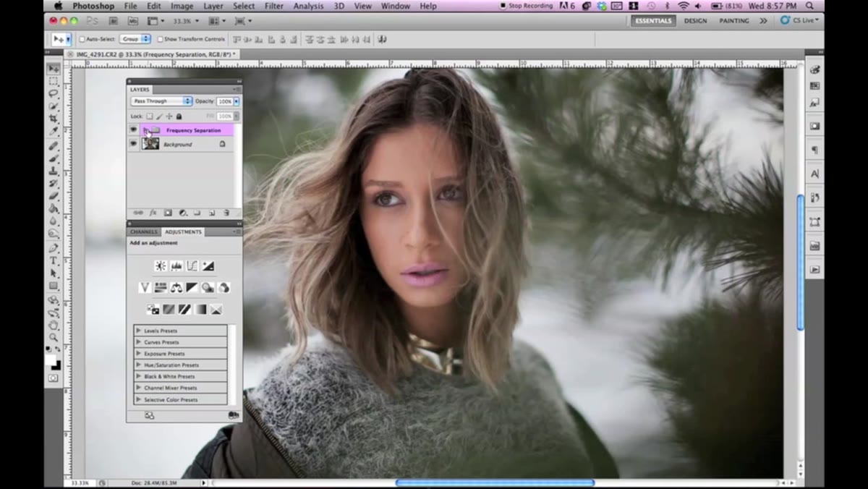Screen dimensions: 868x489
Task: Launch Bridge from application bar
Action: click(x=114, y=21)
